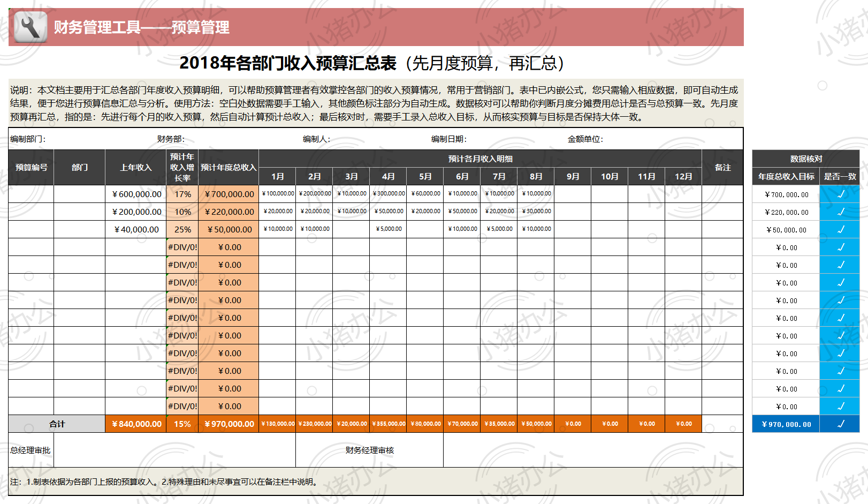This screenshot has width=868, height=504.
Task: Click the ¥200,000.00 last-year income cell
Action: click(x=136, y=212)
